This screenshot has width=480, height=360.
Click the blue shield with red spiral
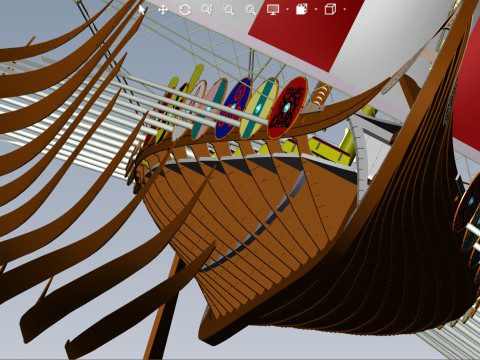pos(234,107)
